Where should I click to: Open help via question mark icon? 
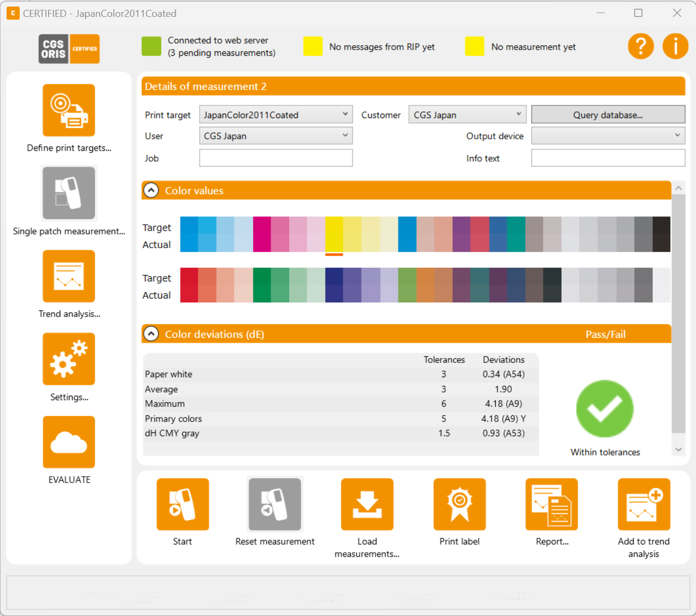(x=641, y=46)
